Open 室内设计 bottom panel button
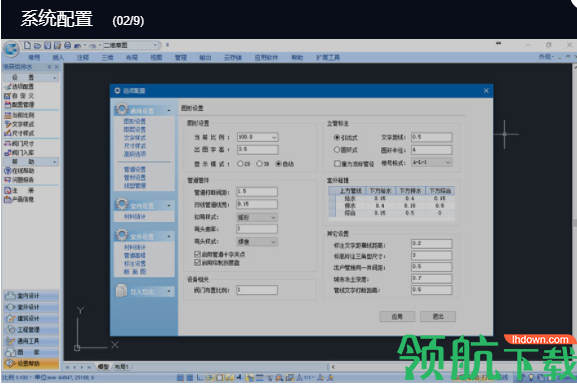 pos(31,296)
